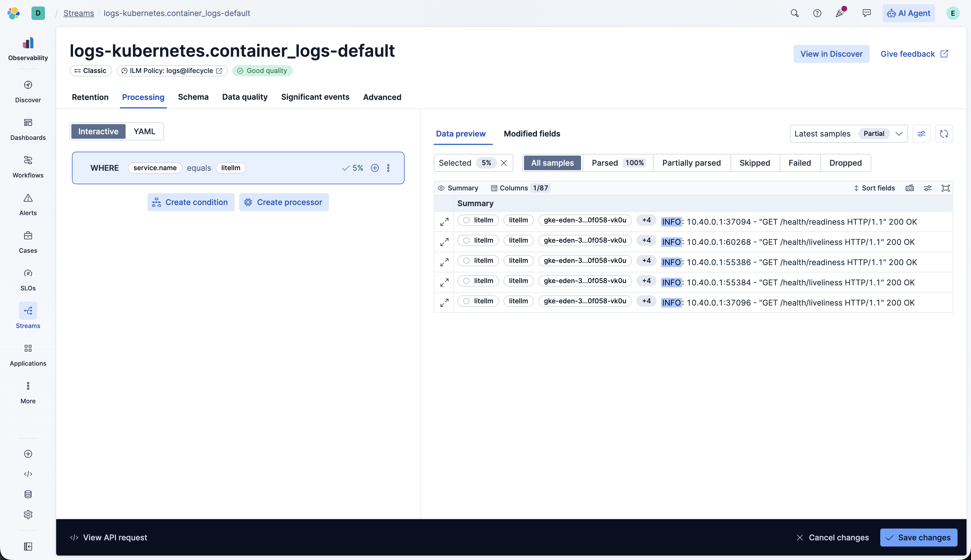Open the Give feedback link

pyautogui.click(x=914, y=54)
